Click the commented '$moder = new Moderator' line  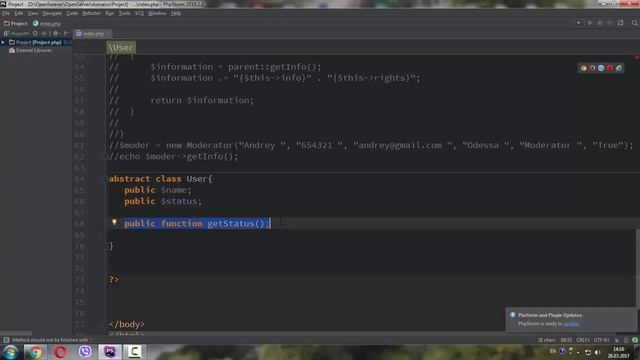click(x=371, y=145)
